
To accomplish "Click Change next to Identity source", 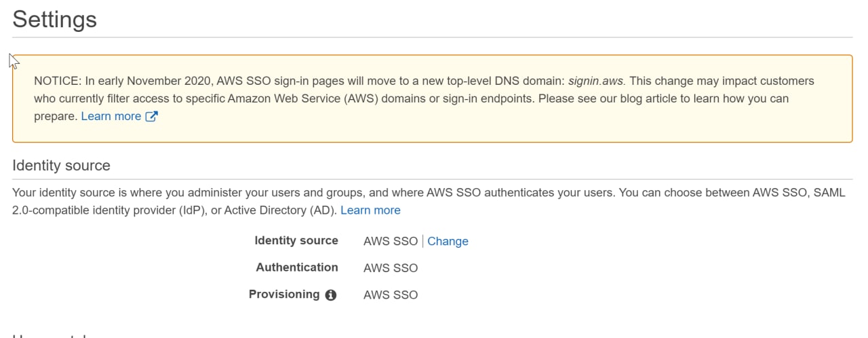I will [448, 241].
